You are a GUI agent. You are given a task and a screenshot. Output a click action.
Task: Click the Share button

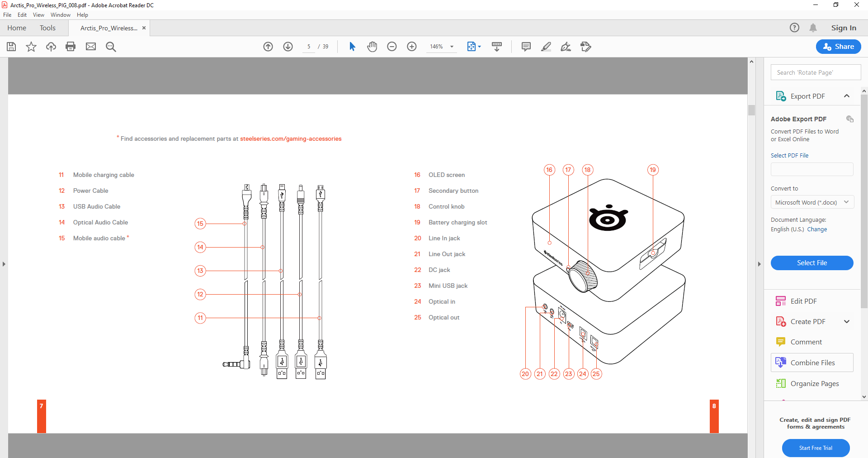click(x=838, y=47)
